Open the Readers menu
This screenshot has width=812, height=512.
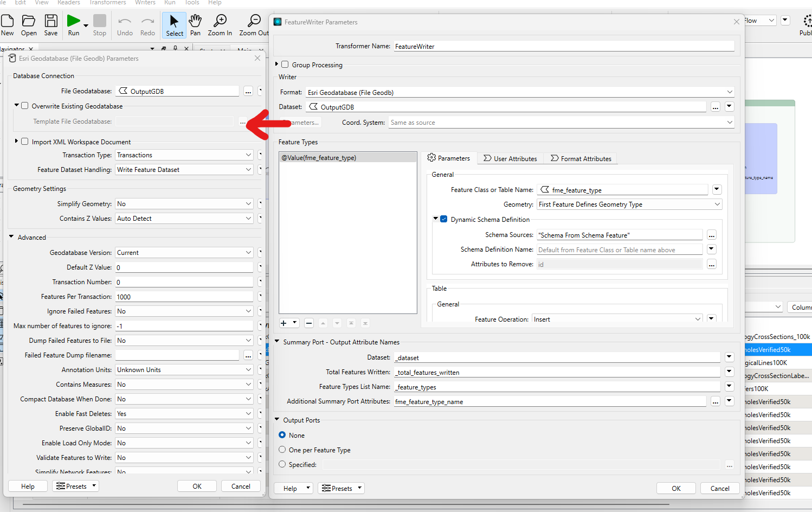[69, 3]
